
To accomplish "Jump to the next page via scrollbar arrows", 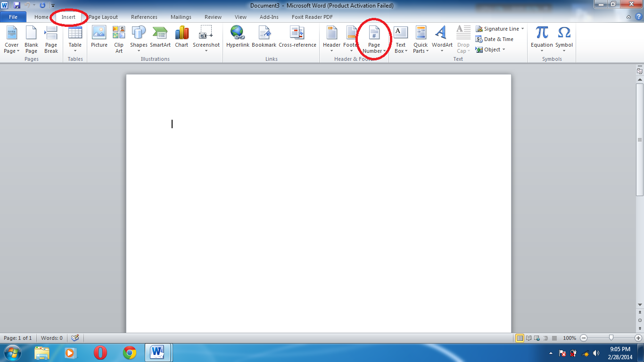I will coord(640,328).
